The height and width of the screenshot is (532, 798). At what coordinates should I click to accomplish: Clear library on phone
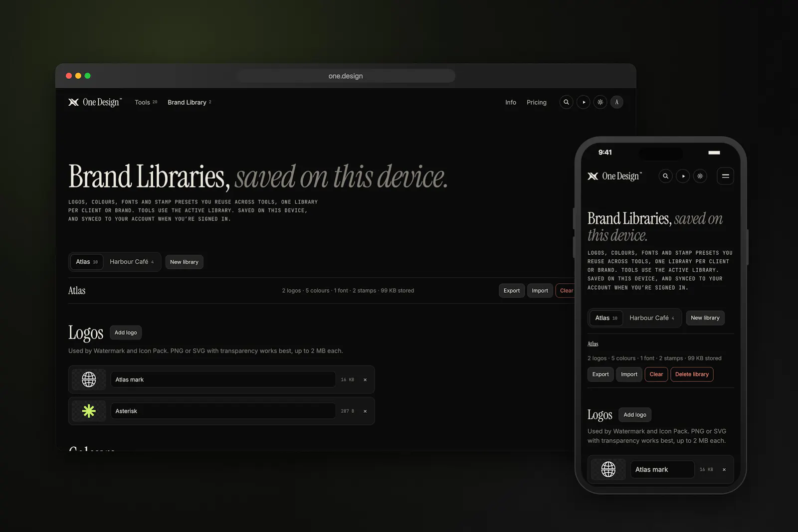pyautogui.click(x=656, y=374)
